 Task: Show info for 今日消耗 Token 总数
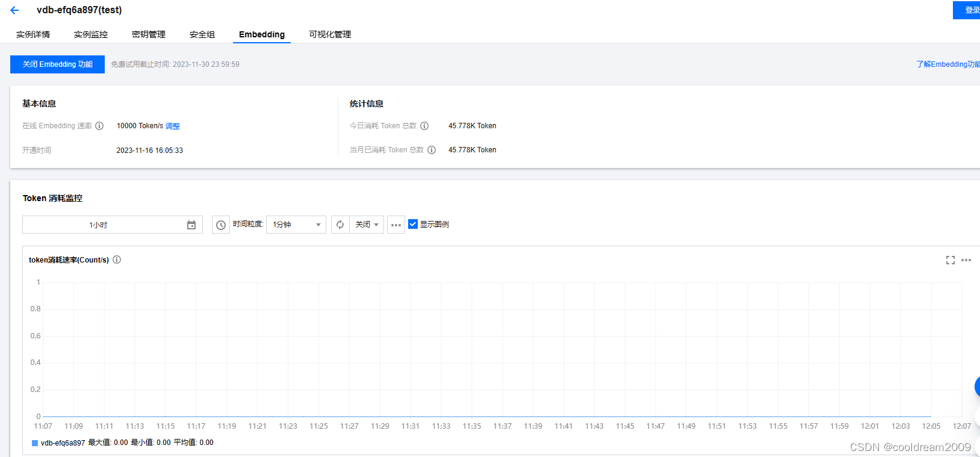[424, 126]
